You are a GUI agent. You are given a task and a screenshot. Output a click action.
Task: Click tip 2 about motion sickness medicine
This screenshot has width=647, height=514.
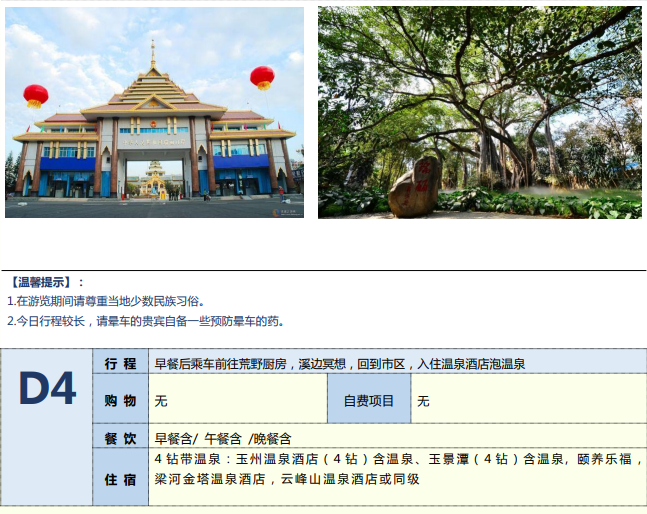pos(147,321)
